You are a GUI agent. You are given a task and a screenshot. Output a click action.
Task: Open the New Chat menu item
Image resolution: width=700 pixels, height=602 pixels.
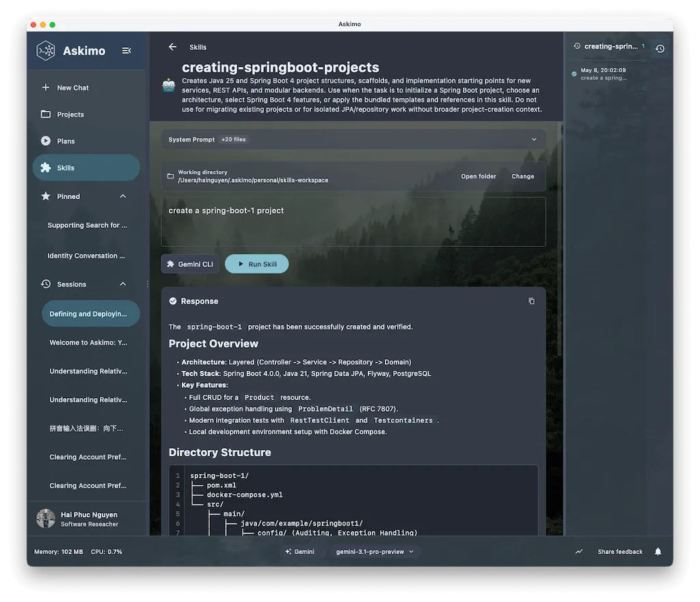pos(86,88)
